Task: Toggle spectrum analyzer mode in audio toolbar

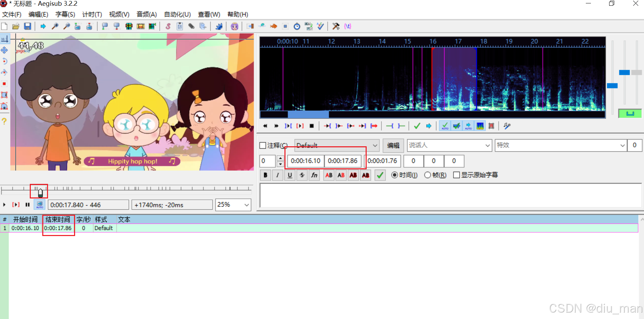Action: click(x=480, y=126)
